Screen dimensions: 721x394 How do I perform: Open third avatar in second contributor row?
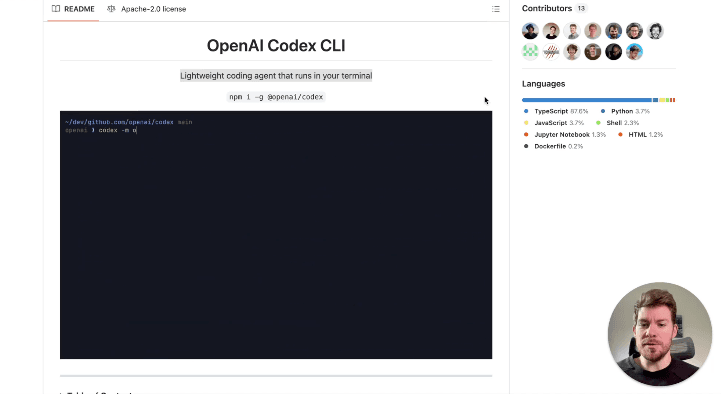(572, 51)
